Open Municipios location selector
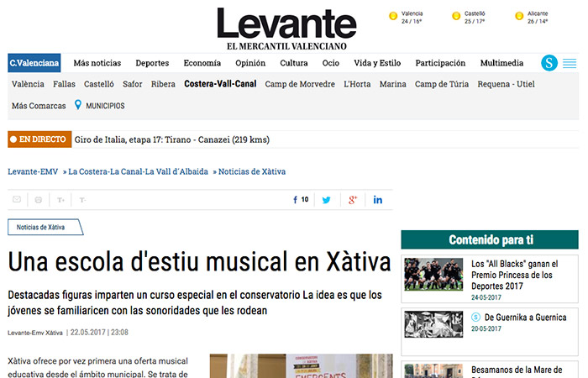 [99, 106]
